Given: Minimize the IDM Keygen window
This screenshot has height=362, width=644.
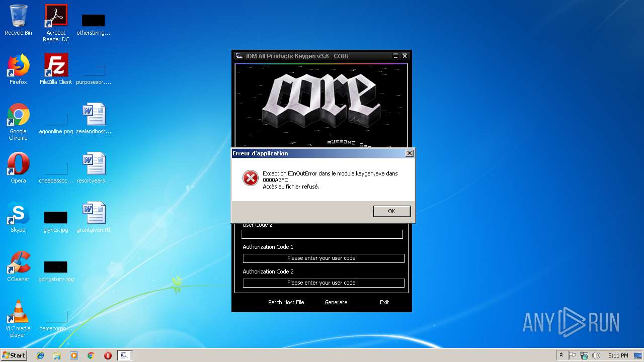Looking at the screenshot, I should tap(396, 56).
